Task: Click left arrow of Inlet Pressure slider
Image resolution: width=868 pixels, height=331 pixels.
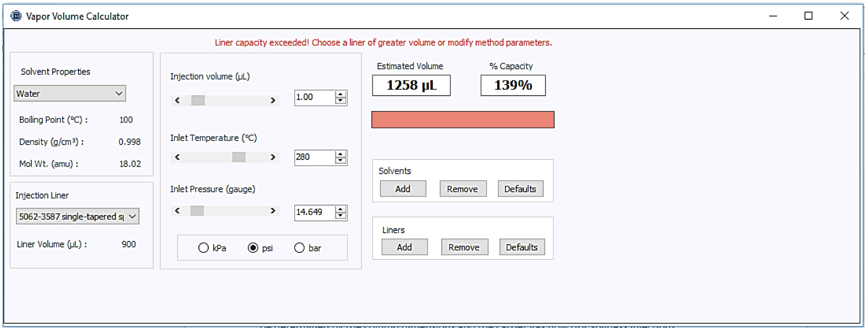Action: tap(177, 211)
